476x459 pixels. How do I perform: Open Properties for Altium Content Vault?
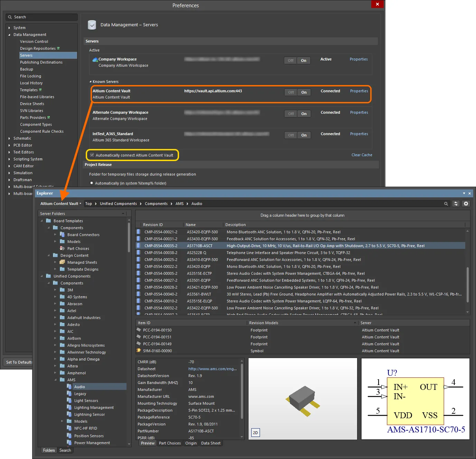[359, 91]
